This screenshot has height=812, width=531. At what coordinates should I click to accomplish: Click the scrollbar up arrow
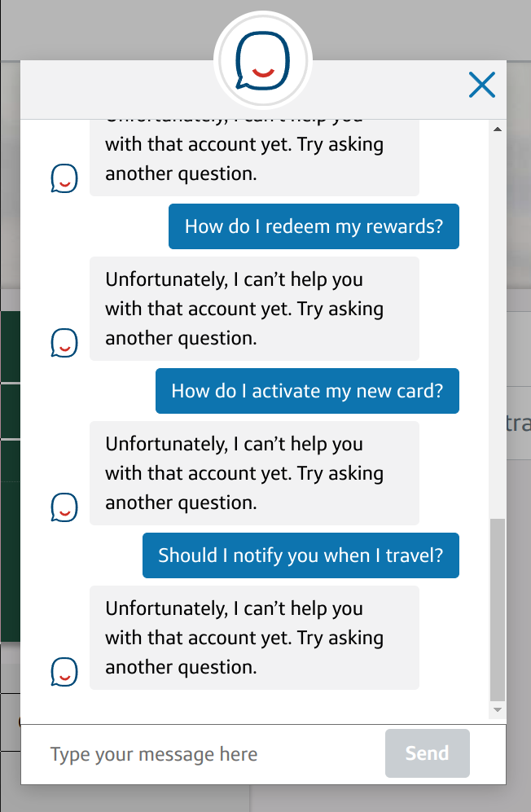(x=498, y=129)
